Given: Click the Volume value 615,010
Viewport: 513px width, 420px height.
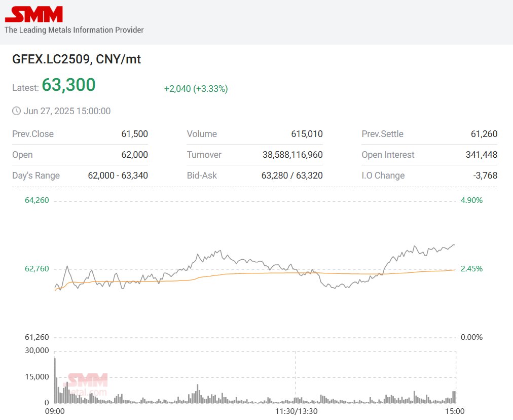Looking at the screenshot, I should 307,134.
